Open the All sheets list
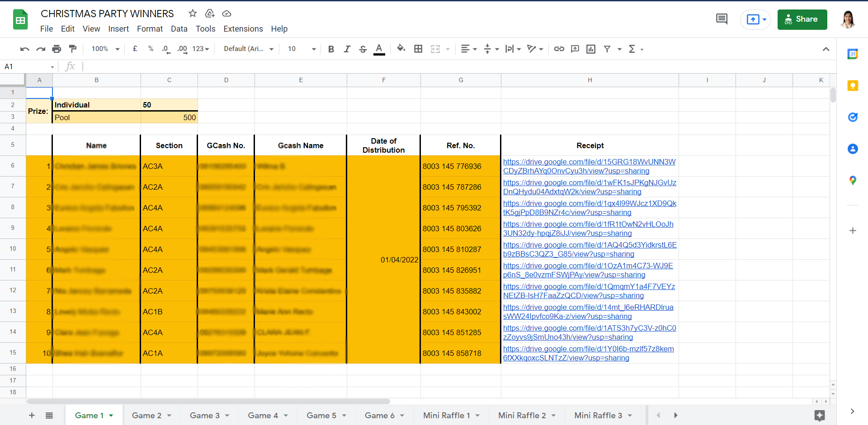Screen dimensions: 868x425 (x=49, y=415)
